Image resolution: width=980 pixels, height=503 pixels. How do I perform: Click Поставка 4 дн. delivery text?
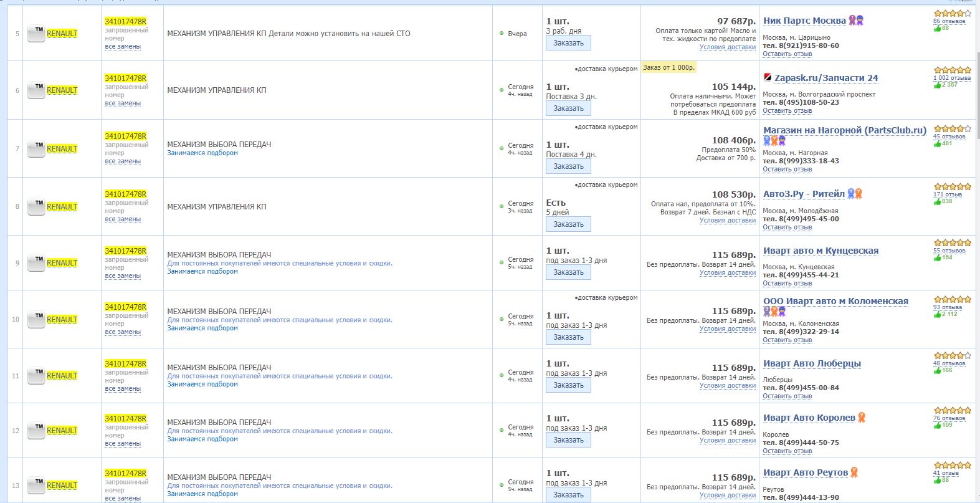pyautogui.click(x=571, y=155)
